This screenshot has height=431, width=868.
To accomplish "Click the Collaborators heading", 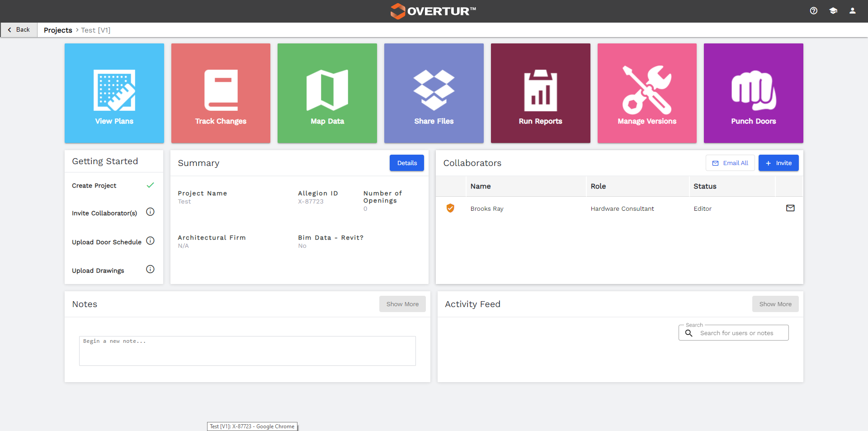I will (x=472, y=163).
